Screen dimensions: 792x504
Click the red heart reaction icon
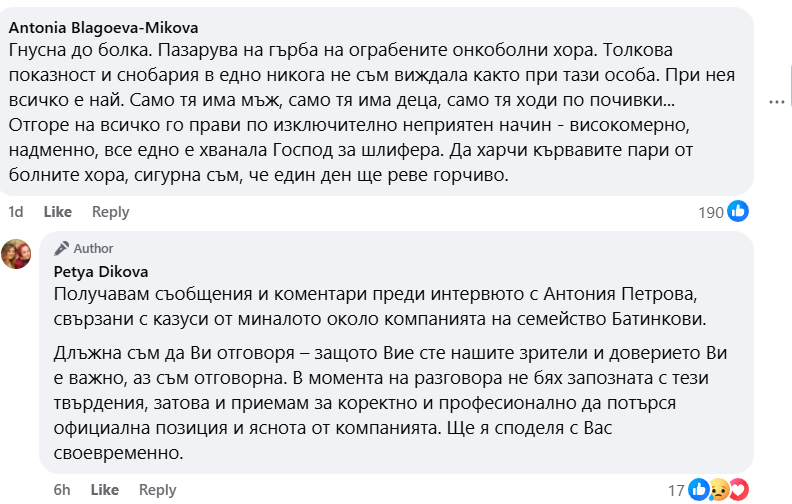click(x=738, y=489)
